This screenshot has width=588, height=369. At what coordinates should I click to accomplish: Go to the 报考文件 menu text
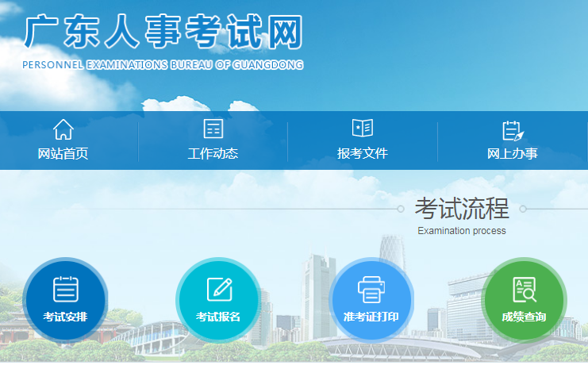(363, 153)
